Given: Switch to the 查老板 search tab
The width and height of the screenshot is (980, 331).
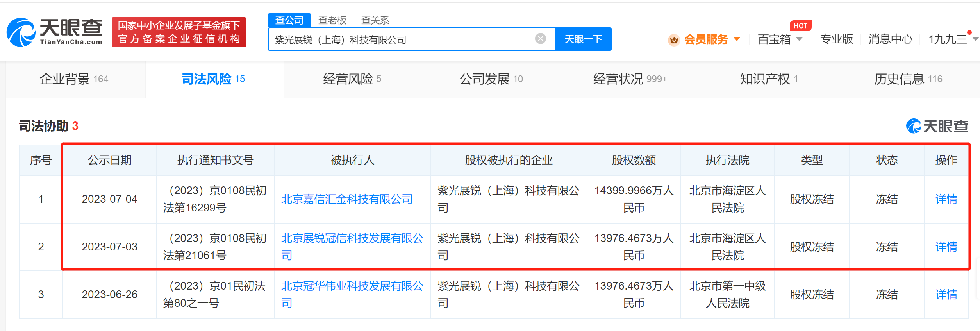Looking at the screenshot, I should pos(332,20).
